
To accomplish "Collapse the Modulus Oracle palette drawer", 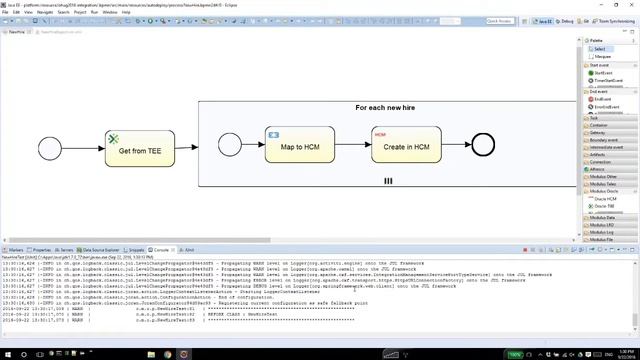I will pyautogui.click(x=610, y=191).
